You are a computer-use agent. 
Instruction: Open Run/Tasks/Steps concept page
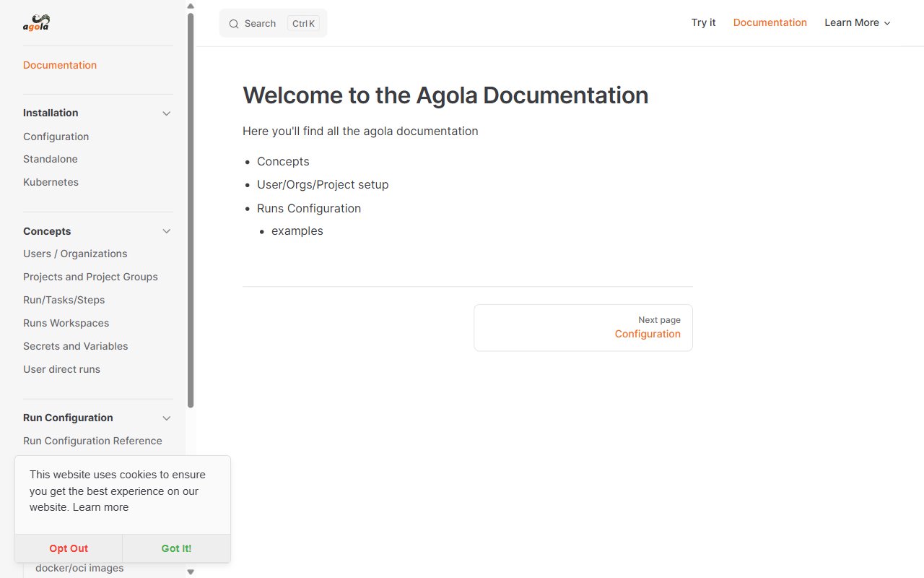click(64, 300)
